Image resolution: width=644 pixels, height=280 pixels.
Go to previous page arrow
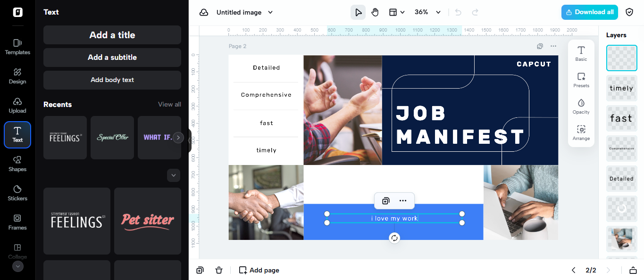click(574, 270)
